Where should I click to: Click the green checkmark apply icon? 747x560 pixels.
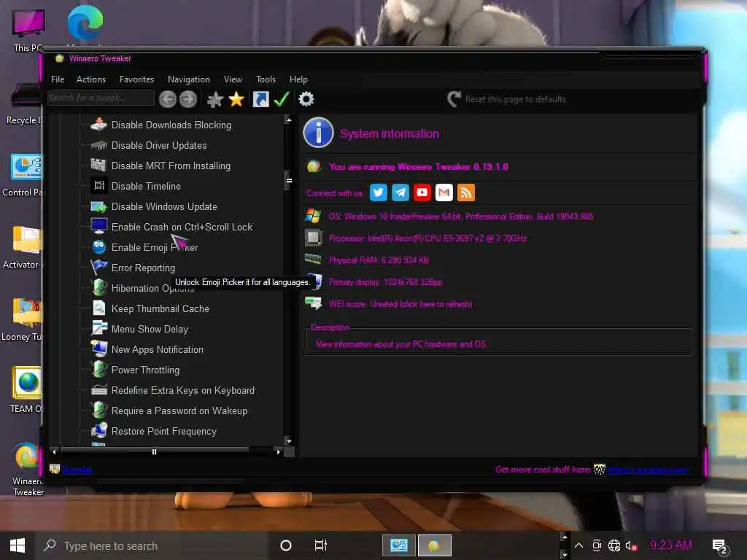click(282, 99)
